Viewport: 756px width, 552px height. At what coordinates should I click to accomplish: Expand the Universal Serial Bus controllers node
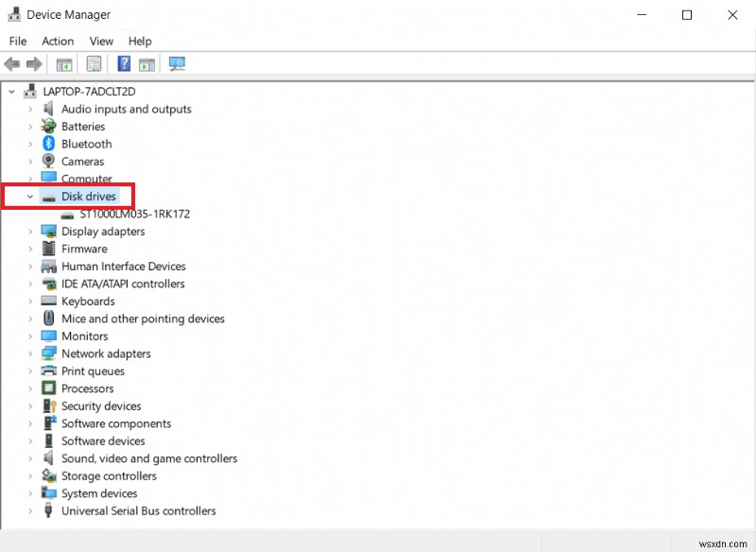point(30,510)
